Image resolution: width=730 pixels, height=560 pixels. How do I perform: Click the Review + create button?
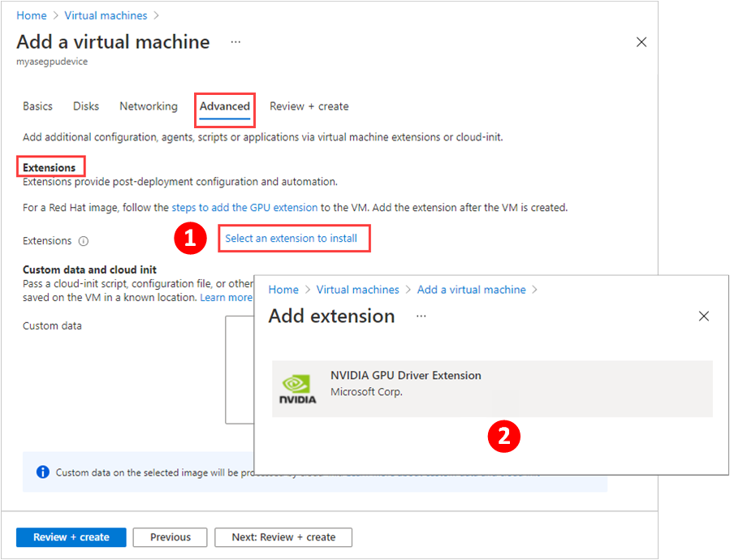click(x=71, y=537)
